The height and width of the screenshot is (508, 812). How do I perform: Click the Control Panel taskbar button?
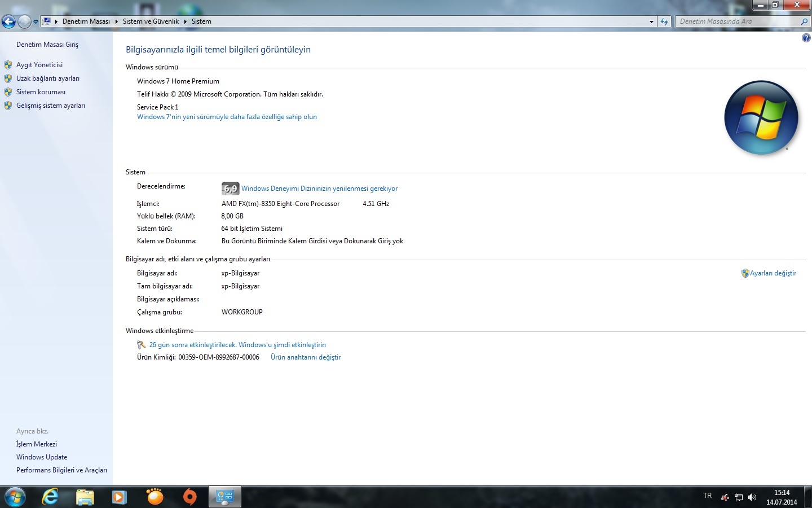click(225, 497)
